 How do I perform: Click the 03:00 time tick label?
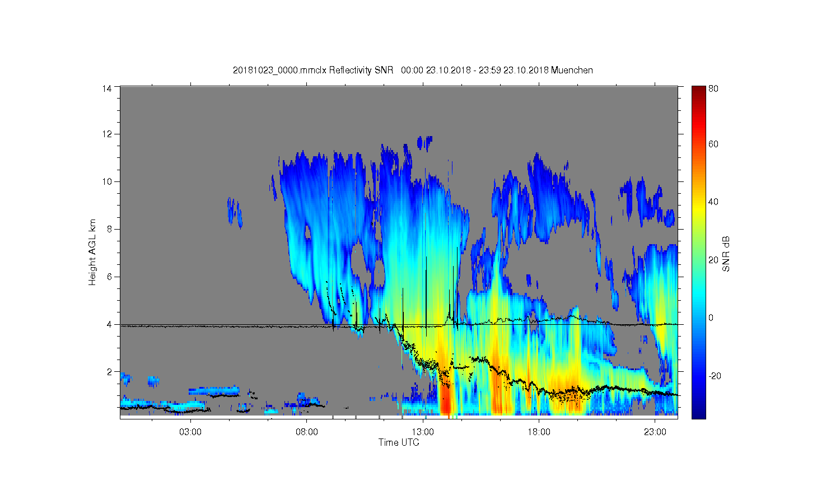190,432
